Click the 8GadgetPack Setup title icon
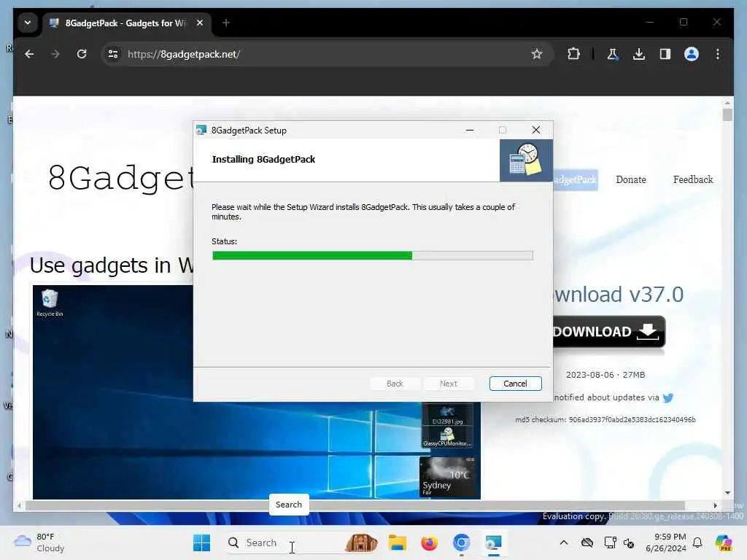 (201, 130)
